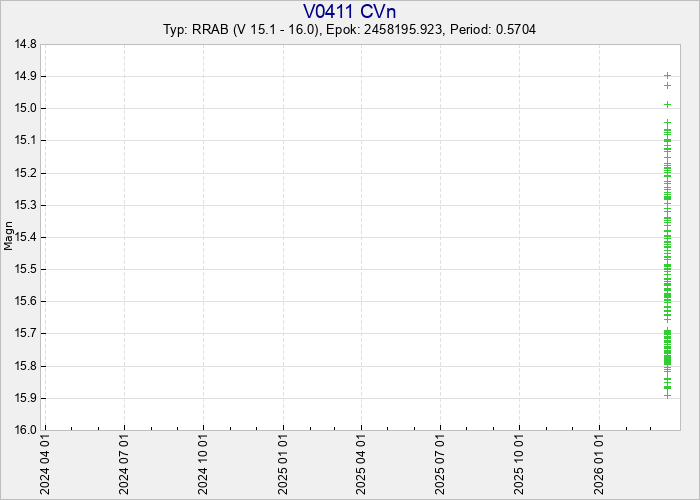Select the 2025 01 01 date label
The width and height of the screenshot is (700, 500).
pos(284,465)
